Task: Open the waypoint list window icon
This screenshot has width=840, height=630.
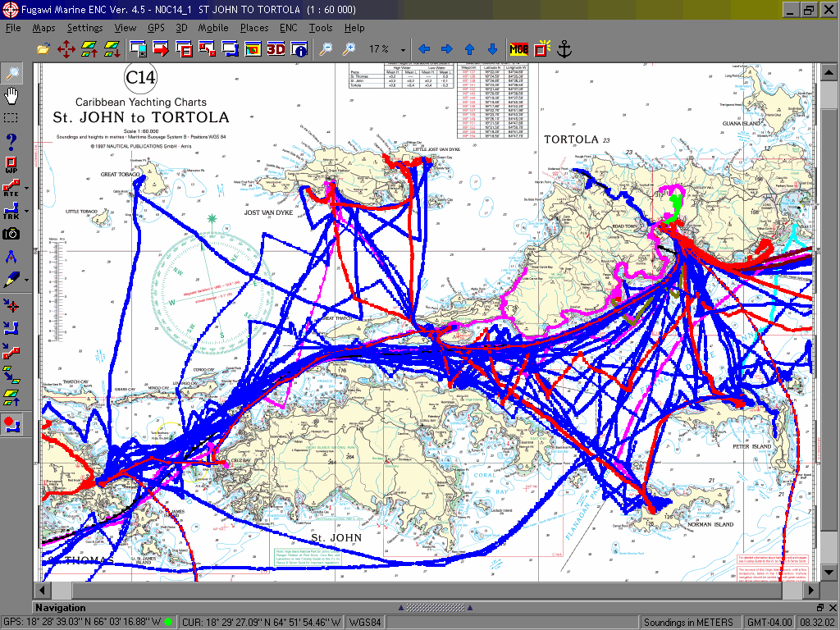Action: (x=184, y=49)
